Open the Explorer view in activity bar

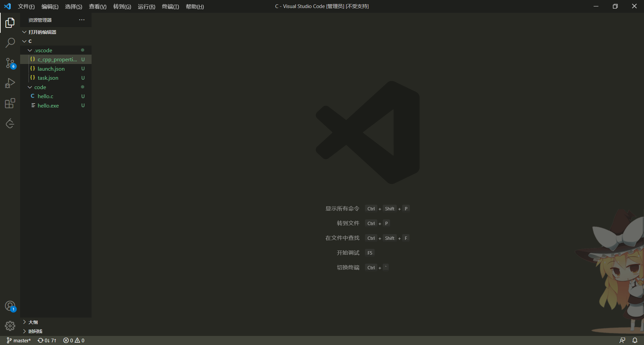pyautogui.click(x=10, y=23)
